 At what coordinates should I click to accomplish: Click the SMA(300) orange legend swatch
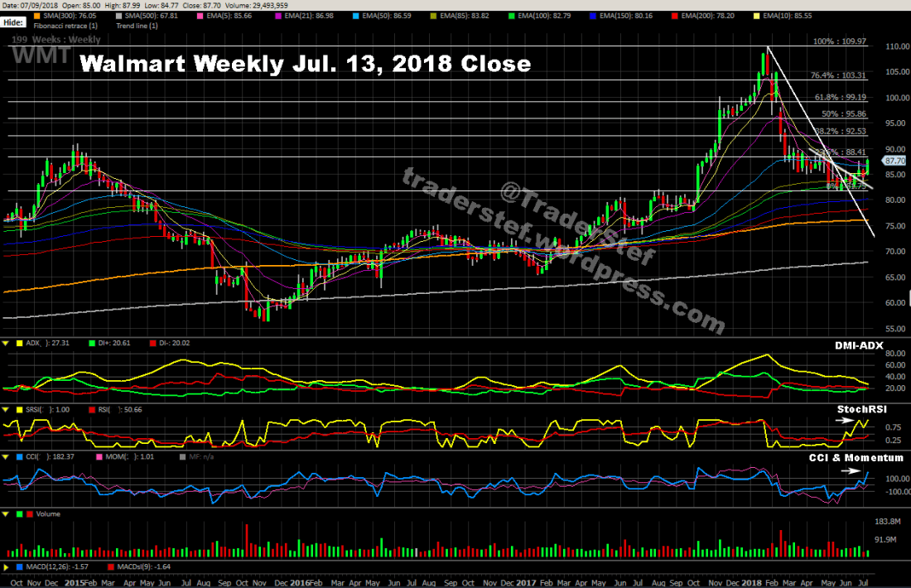35,15
